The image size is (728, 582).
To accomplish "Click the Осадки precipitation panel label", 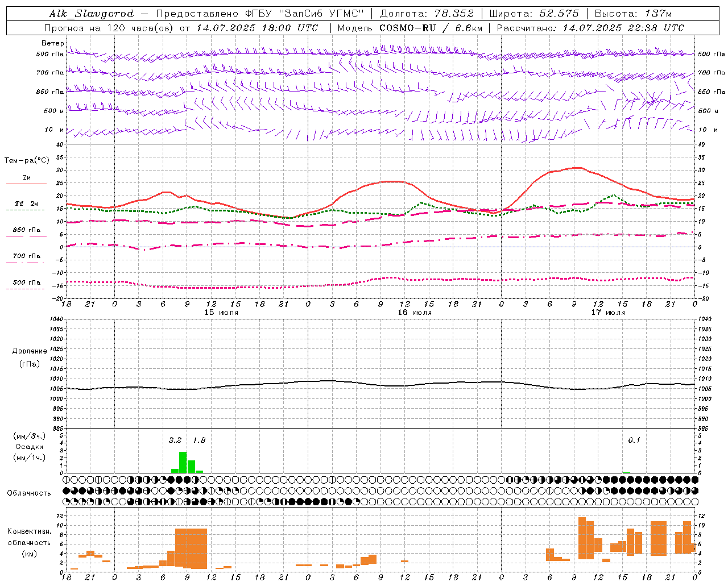I will (x=29, y=447).
